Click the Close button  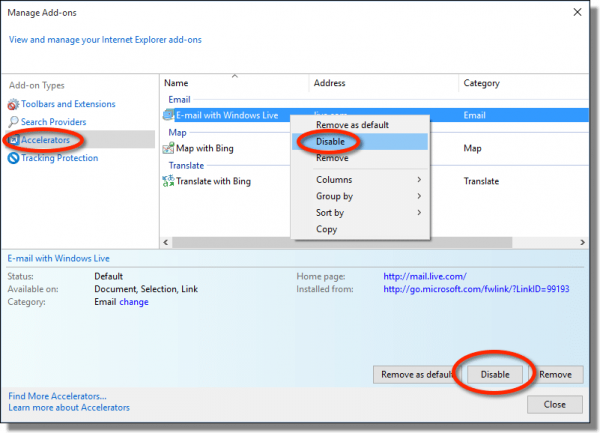point(554,404)
